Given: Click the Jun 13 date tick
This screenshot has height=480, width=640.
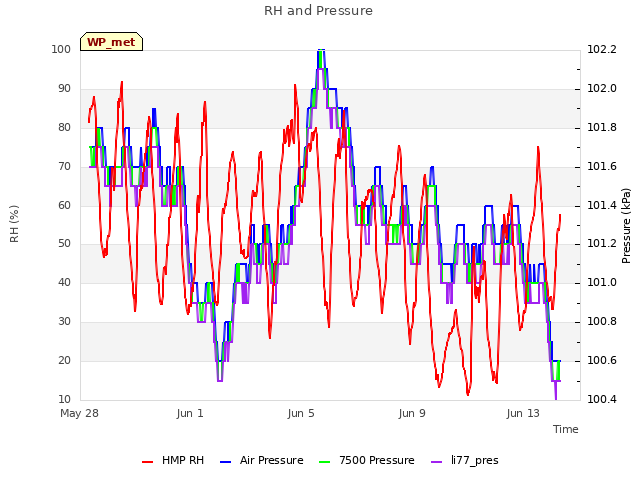Looking at the screenshot, I should coord(523,413).
